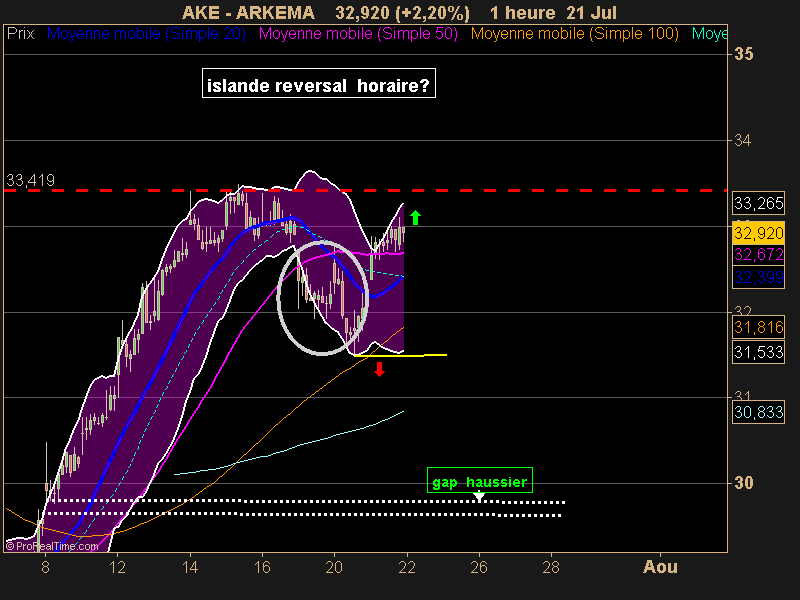Viewport: 800px width, 600px height.
Task: Click the date axis label 14
Action: coord(190,567)
